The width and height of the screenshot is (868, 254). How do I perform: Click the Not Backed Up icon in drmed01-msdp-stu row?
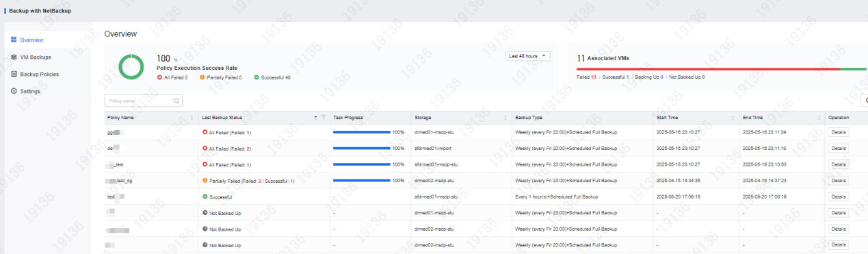coord(205,212)
